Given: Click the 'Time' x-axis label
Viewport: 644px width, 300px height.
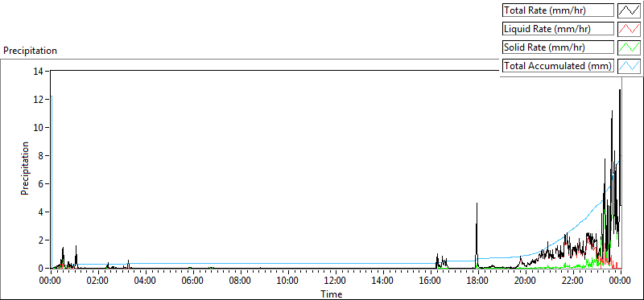Looking at the screenshot, I should click(x=332, y=294).
